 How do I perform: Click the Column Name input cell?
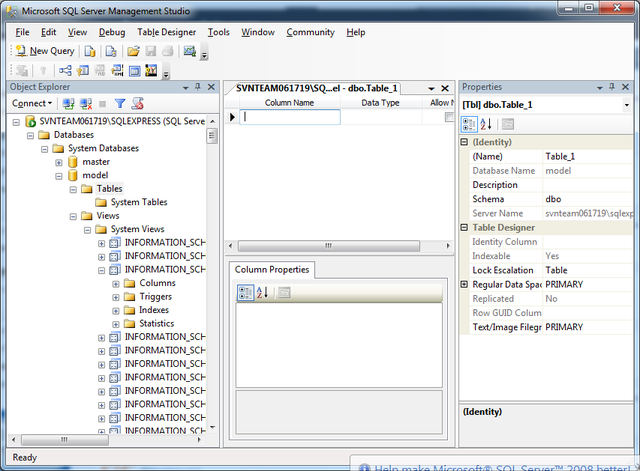pyautogui.click(x=290, y=117)
